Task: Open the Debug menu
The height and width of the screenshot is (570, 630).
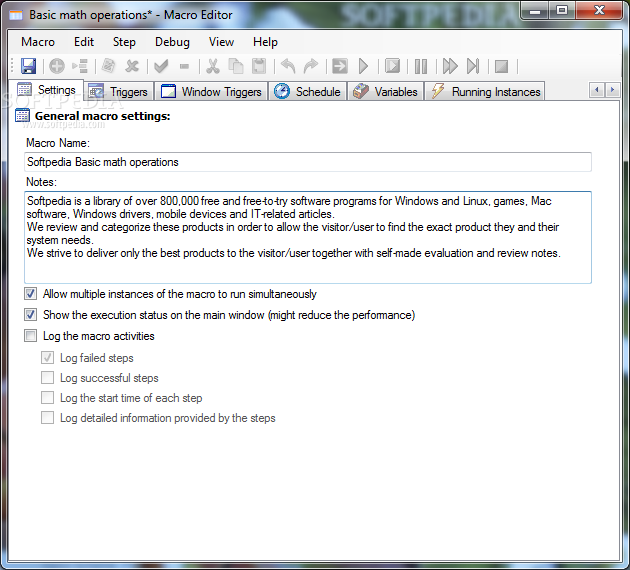Action: point(172,42)
